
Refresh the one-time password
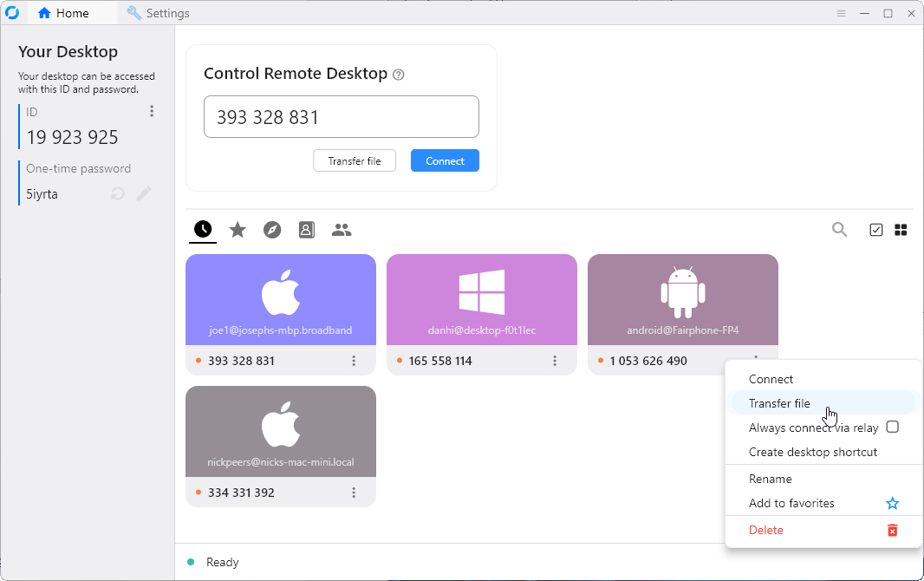click(118, 194)
